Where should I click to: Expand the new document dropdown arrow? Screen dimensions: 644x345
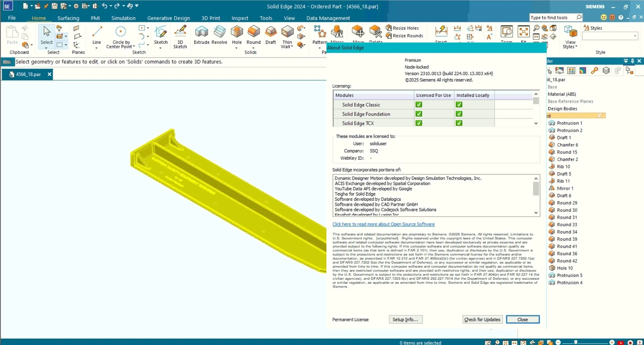(32, 6)
